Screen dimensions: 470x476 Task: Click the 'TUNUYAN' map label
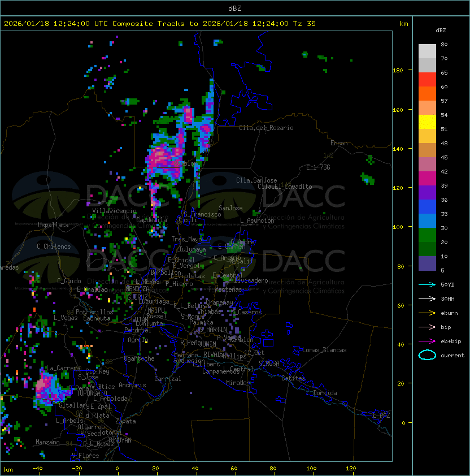click(120, 440)
